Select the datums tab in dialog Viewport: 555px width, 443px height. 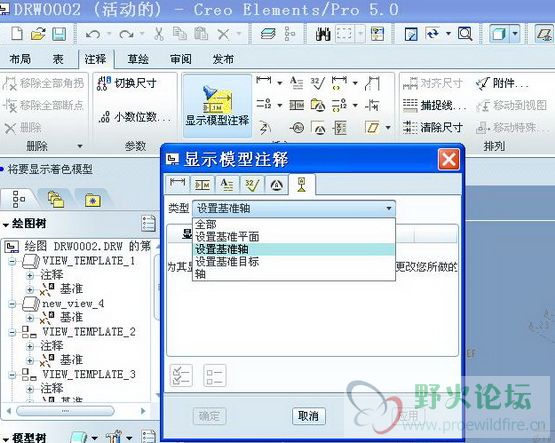(302, 184)
